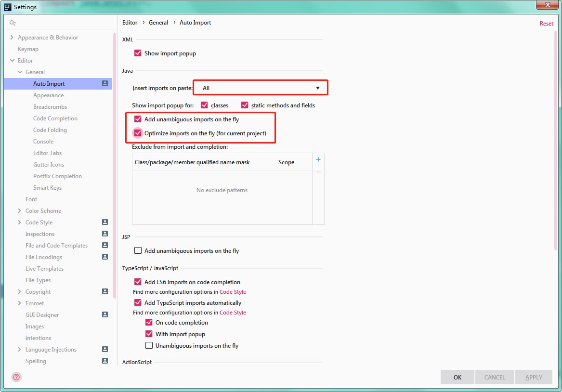562x392 pixels.
Task: Expand the Code Style node
Action: click(x=19, y=222)
